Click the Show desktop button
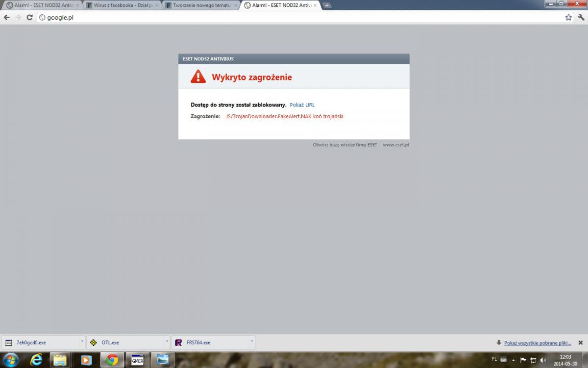The height and width of the screenshot is (368, 588). point(584,360)
